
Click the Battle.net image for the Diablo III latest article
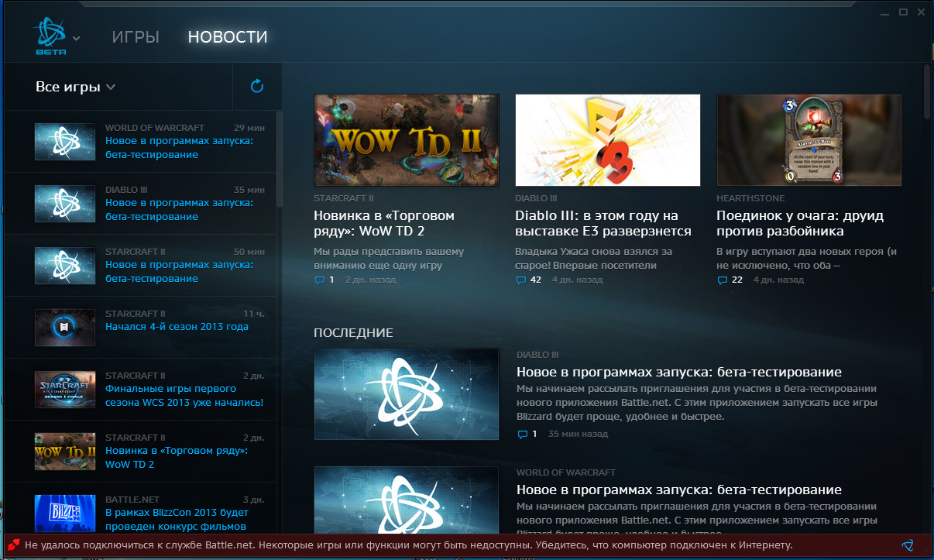[407, 394]
